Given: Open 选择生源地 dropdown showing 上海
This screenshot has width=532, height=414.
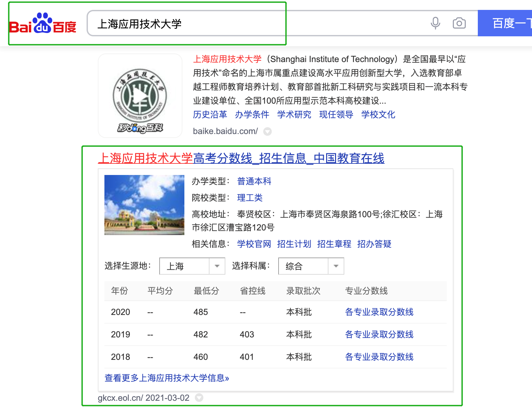Looking at the screenshot, I should (192, 266).
